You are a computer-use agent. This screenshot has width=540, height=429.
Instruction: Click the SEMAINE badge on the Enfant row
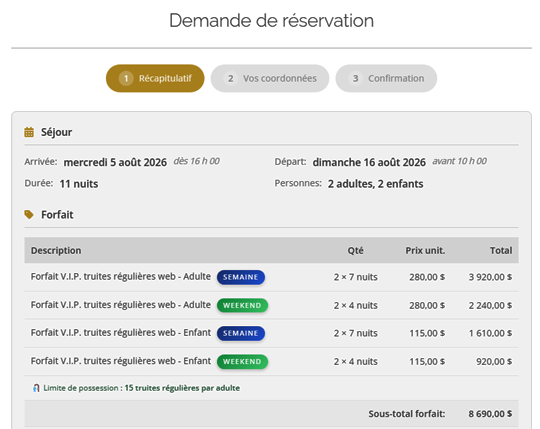(x=241, y=333)
